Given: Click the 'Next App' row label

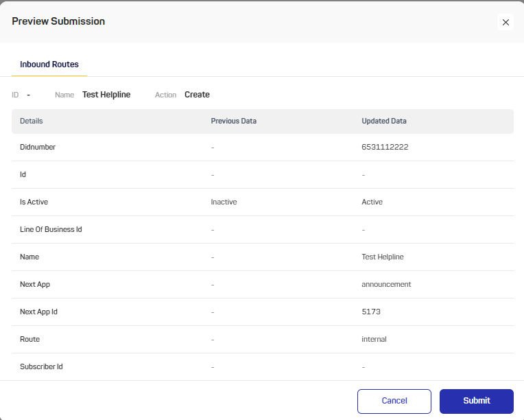Looking at the screenshot, I should [x=35, y=285].
